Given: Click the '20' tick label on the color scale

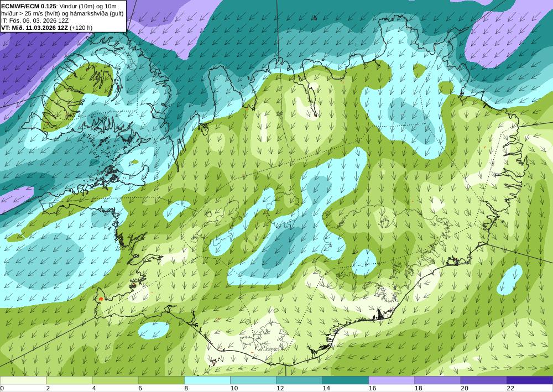Looking at the screenshot, I should pos(465,388).
